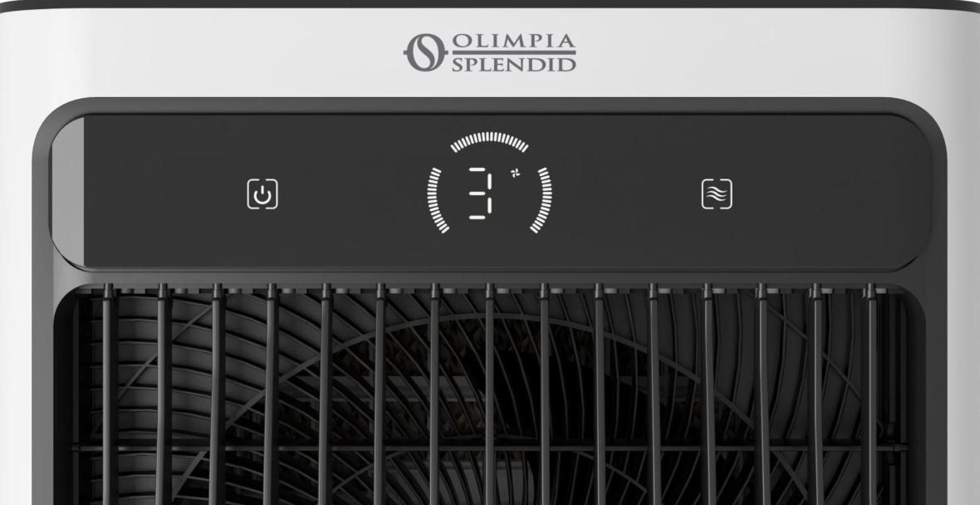
Task: Click the center vertical vent louver
Action: 490,394
